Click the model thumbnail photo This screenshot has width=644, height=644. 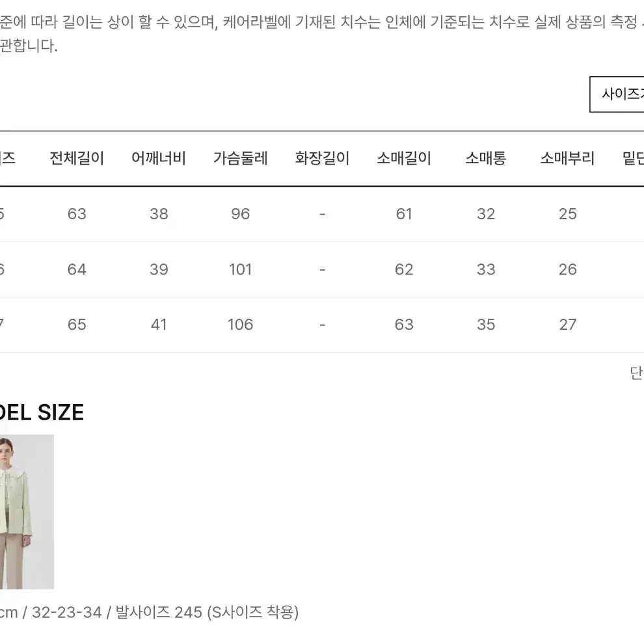pos(27,512)
